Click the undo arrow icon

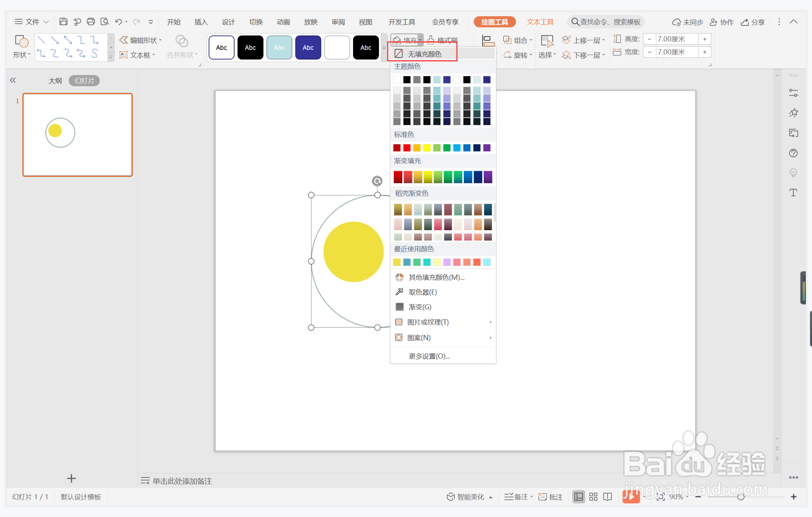coord(119,22)
